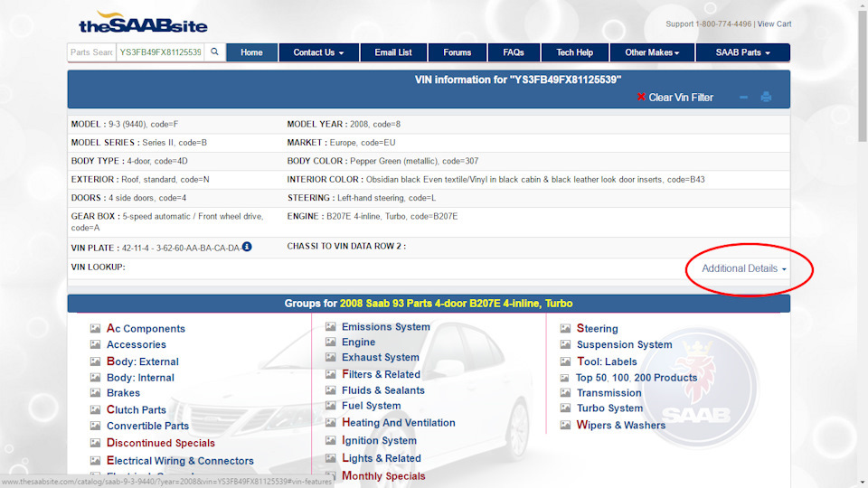Screen dimensions: 868x488
Task: Click image icon beside Turbo System
Action: click(x=565, y=408)
